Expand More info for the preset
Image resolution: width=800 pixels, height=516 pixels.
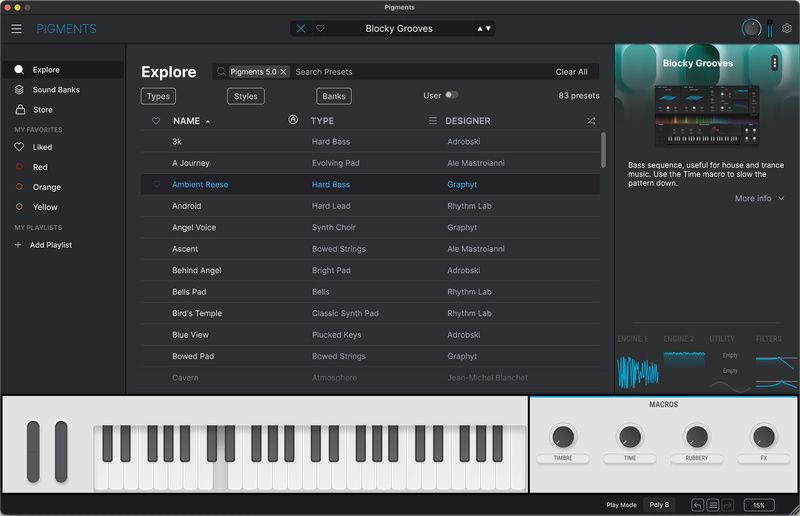[759, 198]
